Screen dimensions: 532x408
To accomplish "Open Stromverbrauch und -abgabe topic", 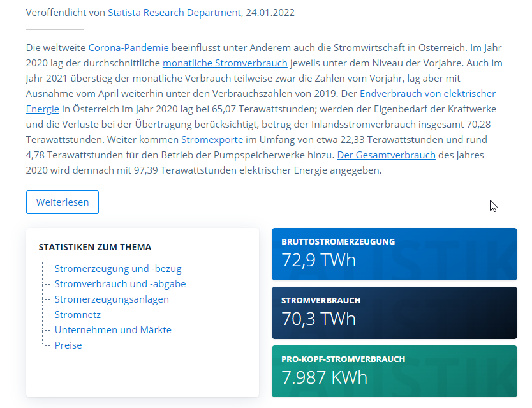I will [120, 284].
